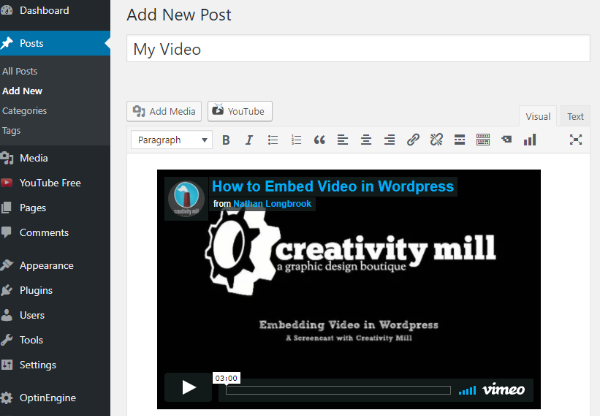Open the OptinEngine menu
The height and width of the screenshot is (416, 600).
[x=55, y=398]
